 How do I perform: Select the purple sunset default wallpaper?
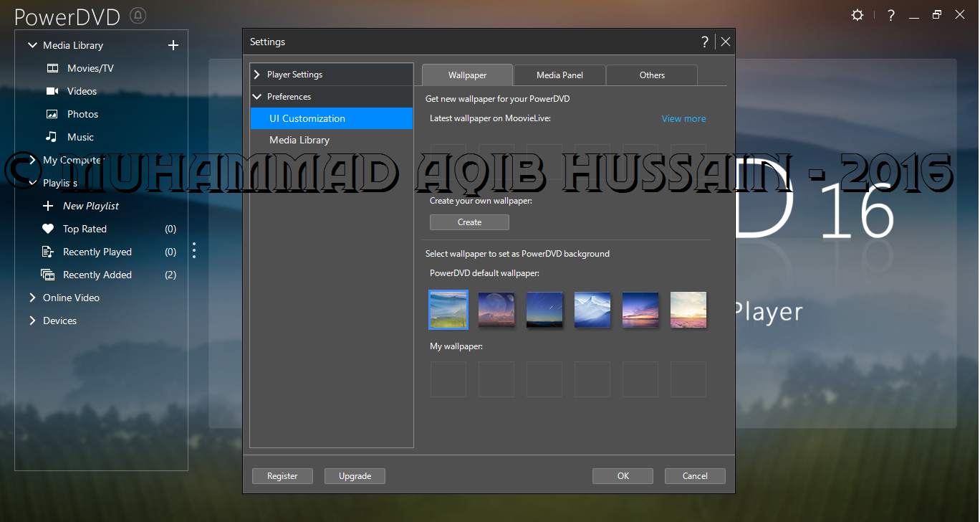(x=640, y=310)
